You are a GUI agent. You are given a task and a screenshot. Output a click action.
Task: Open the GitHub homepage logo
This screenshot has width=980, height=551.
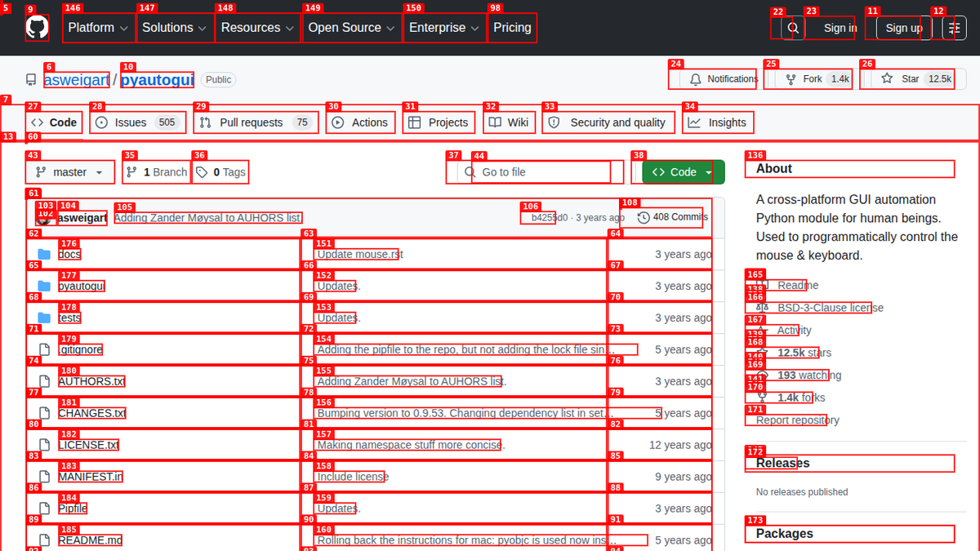[x=37, y=28]
